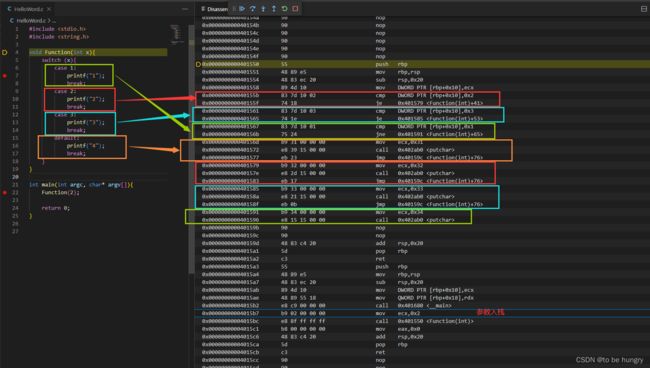Click the source editor vertical scrollbar
Viewport: 650px width, 368px height.
(192, 149)
